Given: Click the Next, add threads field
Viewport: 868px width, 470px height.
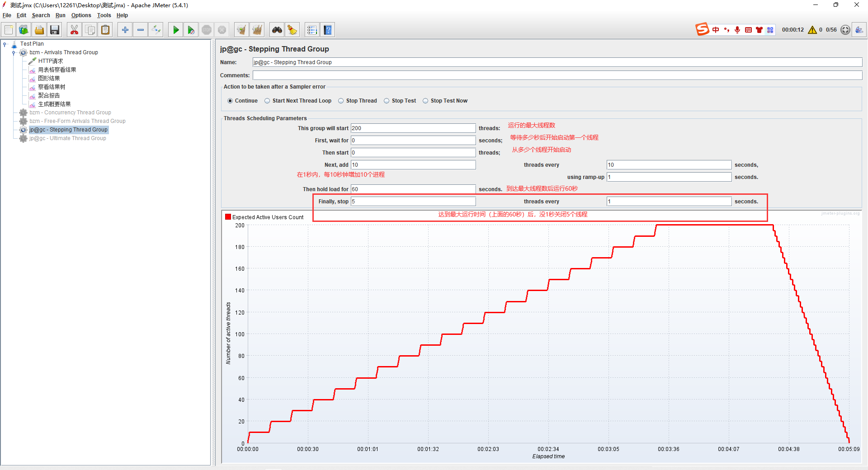Looking at the screenshot, I should [x=413, y=165].
